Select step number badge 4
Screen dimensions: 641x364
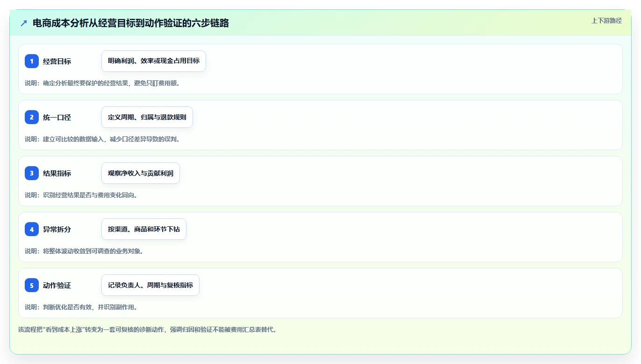32,229
